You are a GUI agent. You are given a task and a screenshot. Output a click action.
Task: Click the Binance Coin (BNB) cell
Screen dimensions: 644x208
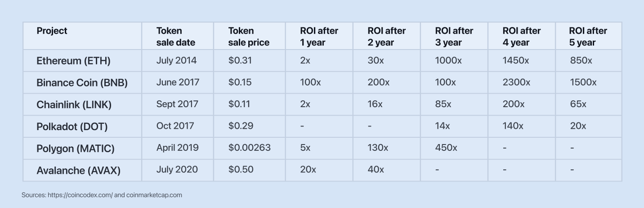[x=82, y=83]
